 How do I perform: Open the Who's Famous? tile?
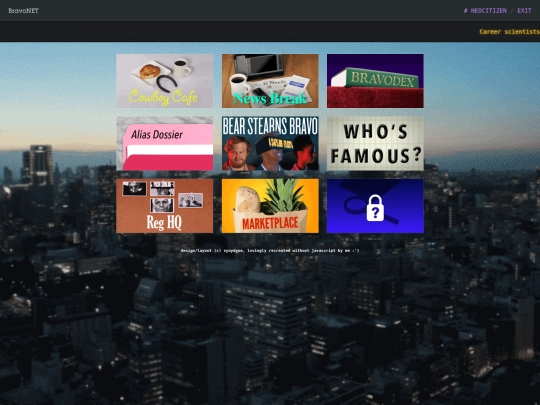pyautogui.click(x=375, y=143)
